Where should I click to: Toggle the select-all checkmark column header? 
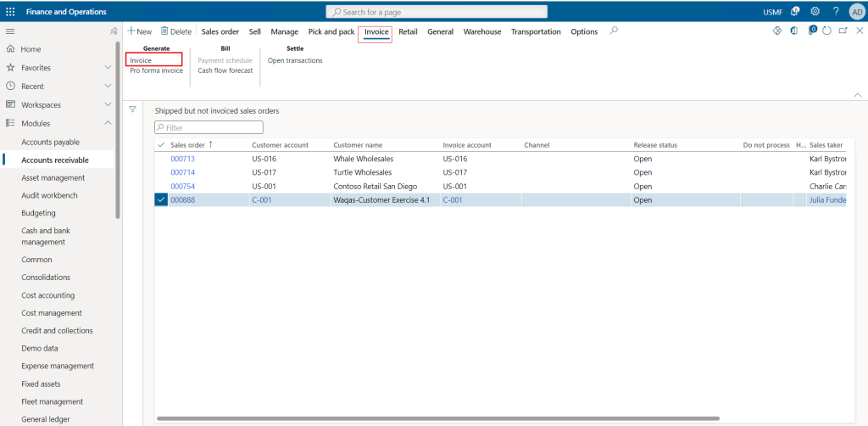[x=161, y=144]
